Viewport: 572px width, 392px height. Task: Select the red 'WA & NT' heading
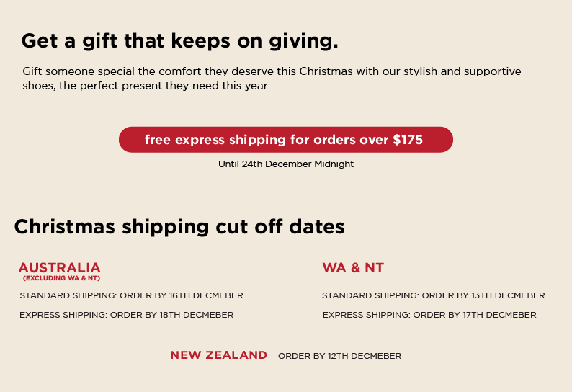(x=353, y=268)
